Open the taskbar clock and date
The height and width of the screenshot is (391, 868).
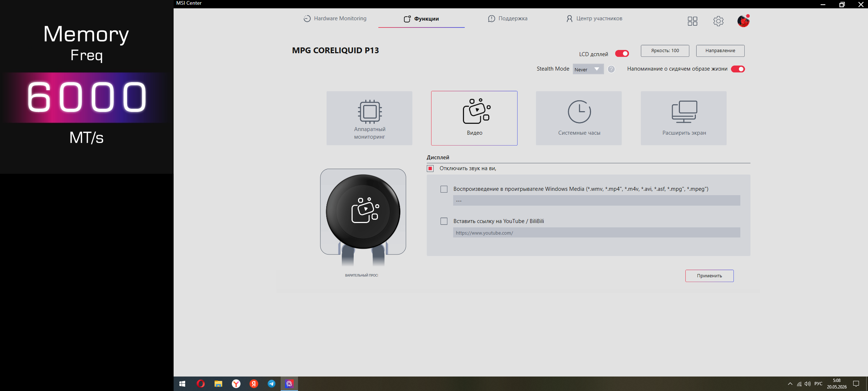[x=837, y=384]
